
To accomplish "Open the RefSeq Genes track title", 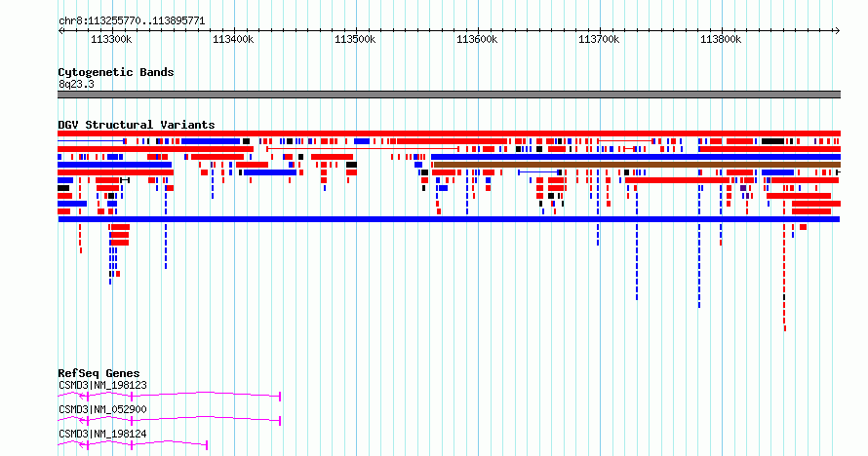I will coord(99,373).
